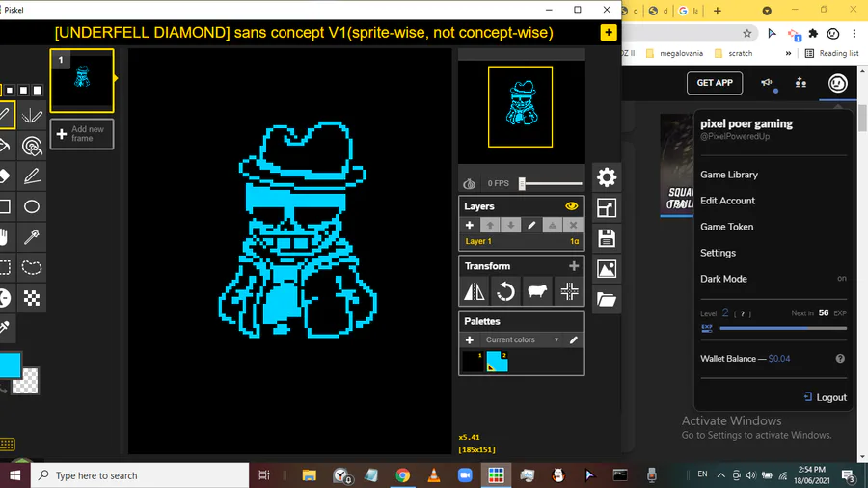This screenshot has width=868, height=488.
Task: Open the Import folder panel
Action: click(607, 299)
